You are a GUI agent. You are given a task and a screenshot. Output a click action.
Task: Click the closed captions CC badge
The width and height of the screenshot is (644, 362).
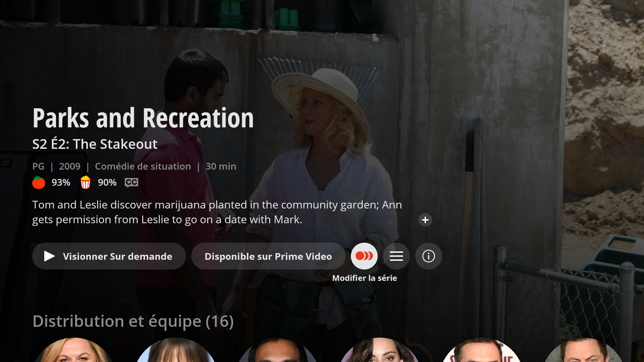(x=131, y=182)
